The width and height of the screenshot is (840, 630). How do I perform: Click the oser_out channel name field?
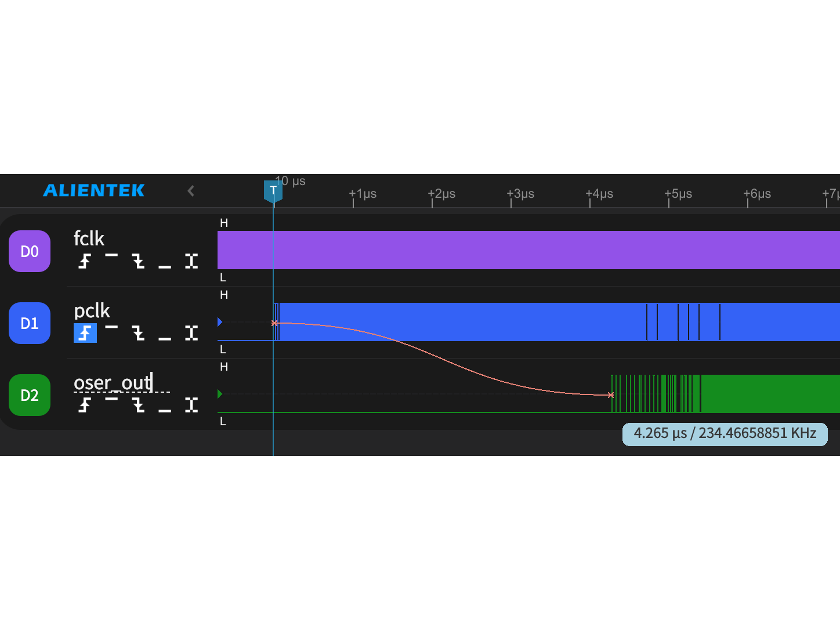114,383
